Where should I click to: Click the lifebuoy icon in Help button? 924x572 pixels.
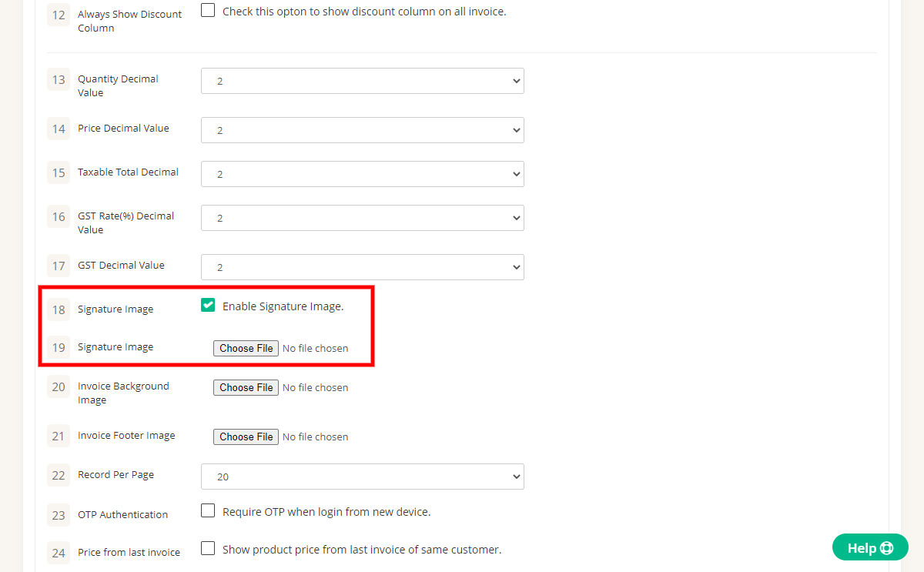(x=886, y=548)
